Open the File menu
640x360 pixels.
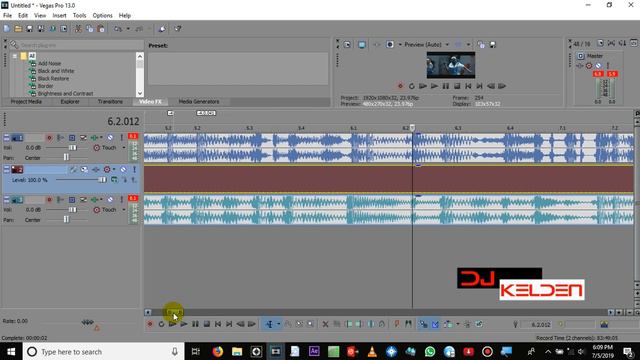[7, 16]
